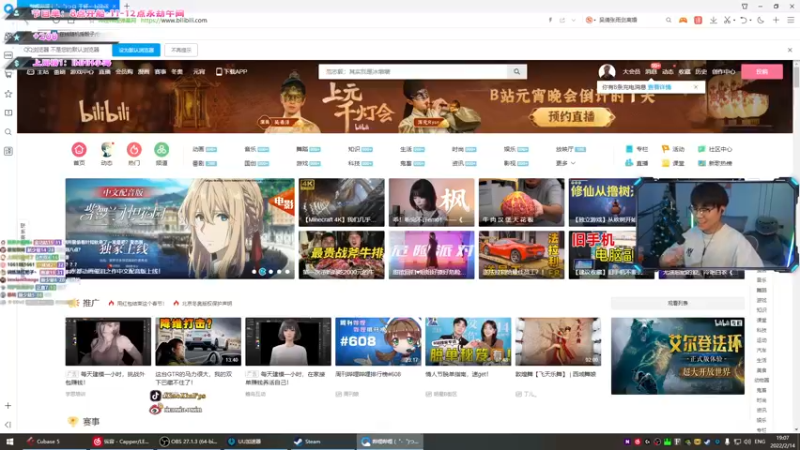This screenshot has height=450, width=800.
Task: Expand the address bar chevron dropdown
Action: [574, 20]
